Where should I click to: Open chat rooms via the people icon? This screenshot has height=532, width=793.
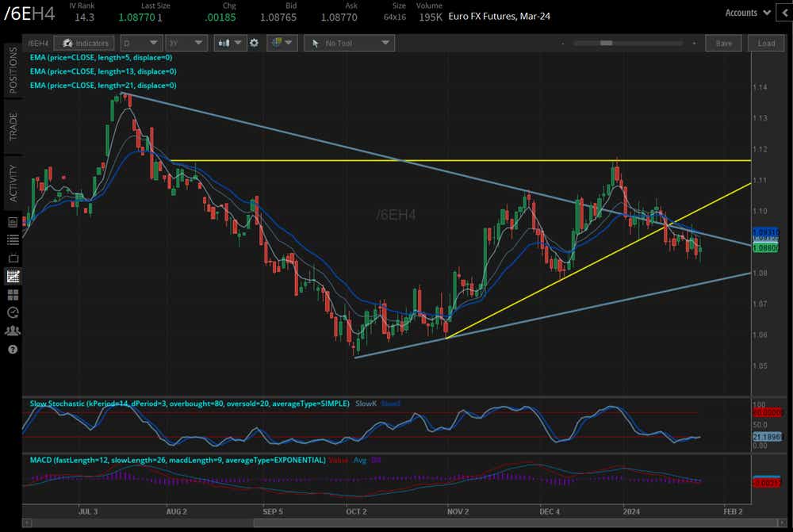pos(12,331)
